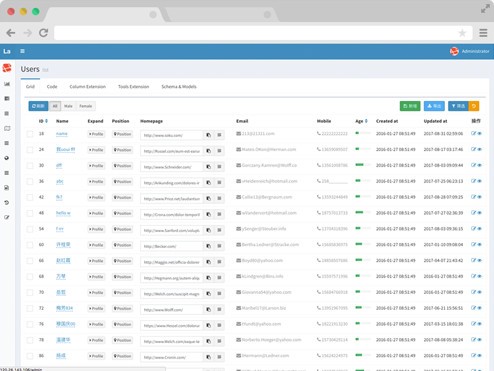This screenshot has height=371, width=494.
Task: Click the browser reload icon
Action: pyautogui.click(x=43, y=33)
